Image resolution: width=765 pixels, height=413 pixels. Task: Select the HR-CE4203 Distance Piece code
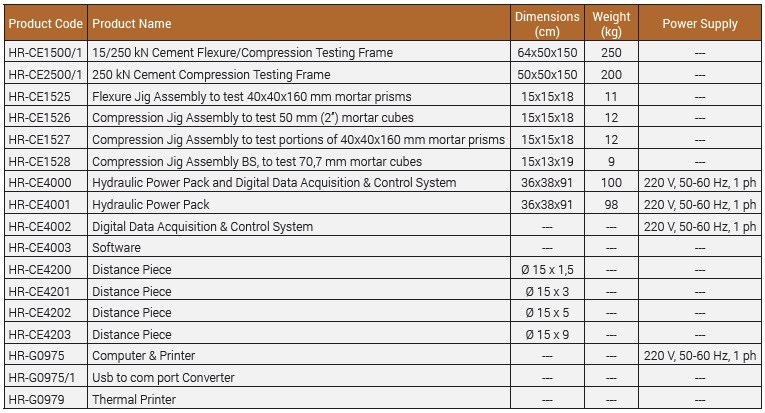pyautogui.click(x=40, y=334)
